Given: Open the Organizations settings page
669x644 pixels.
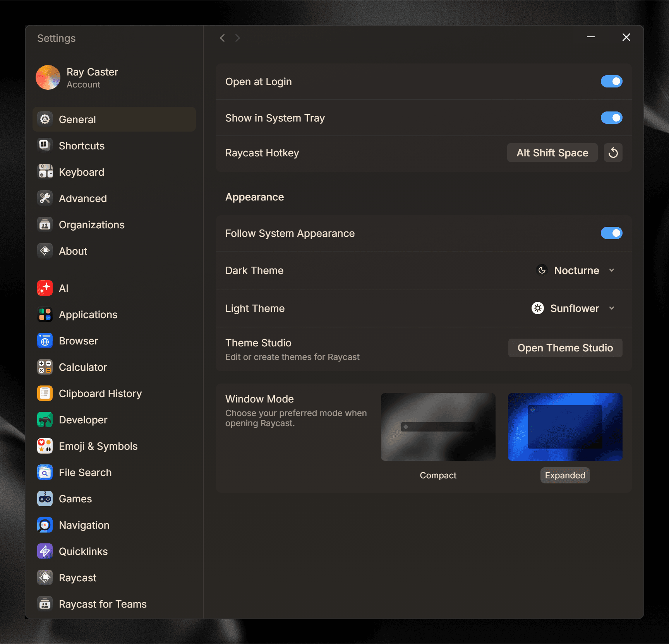Looking at the screenshot, I should click(92, 224).
